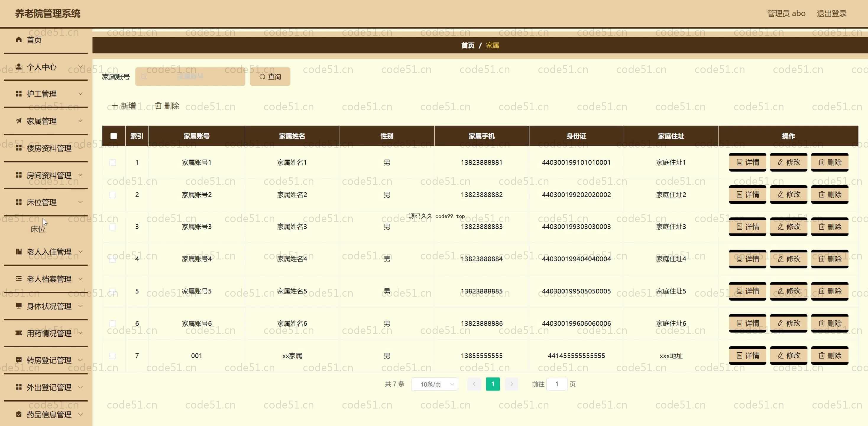Check the box for row 家属账号3

click(x=113, y=227)
